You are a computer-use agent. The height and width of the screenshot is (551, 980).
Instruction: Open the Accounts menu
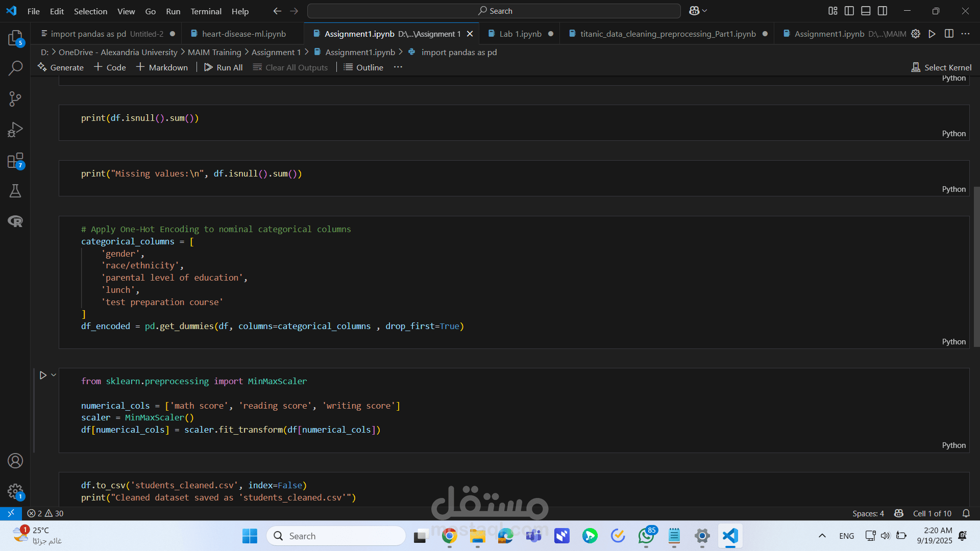[15, 461]
